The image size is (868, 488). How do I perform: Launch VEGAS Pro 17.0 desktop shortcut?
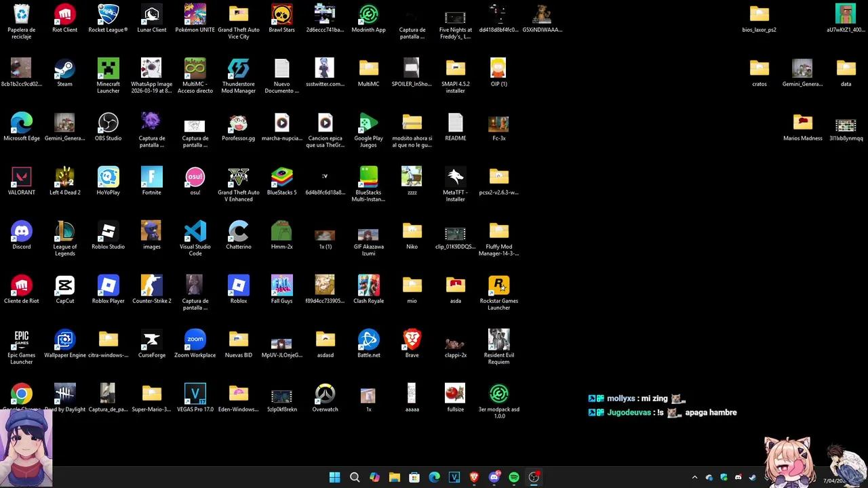point(195,398)
